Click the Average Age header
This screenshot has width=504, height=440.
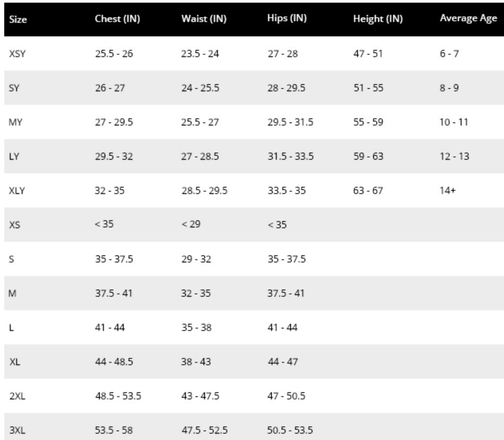[468, 18]
